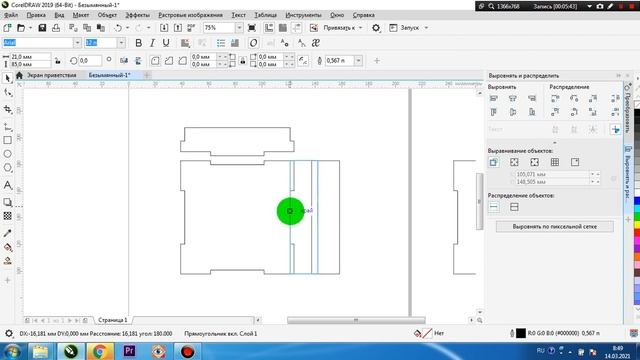Click Distribute left icon in docker
This screenshot has width=640, height=360.
[555, 98]
